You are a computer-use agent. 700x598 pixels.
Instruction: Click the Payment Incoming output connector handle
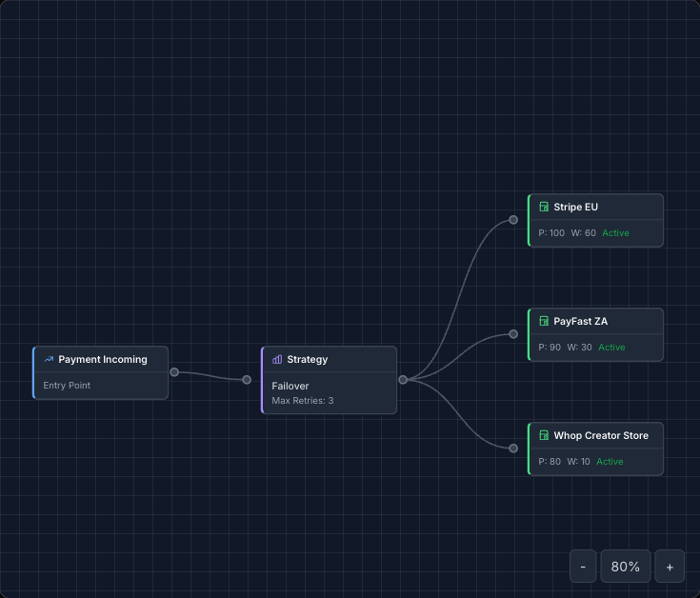point(174,372)
